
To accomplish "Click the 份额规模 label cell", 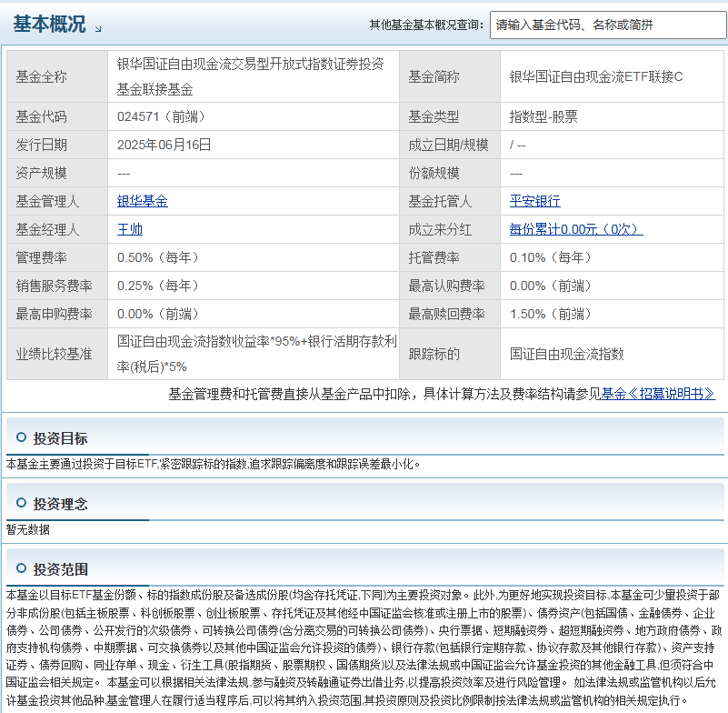I will coord(450,174).
